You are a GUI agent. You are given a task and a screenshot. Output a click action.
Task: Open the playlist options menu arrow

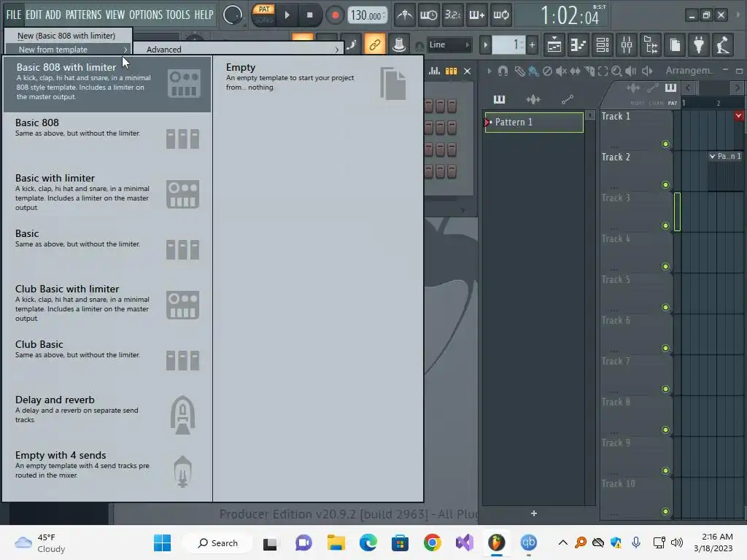tap(489, 71)
